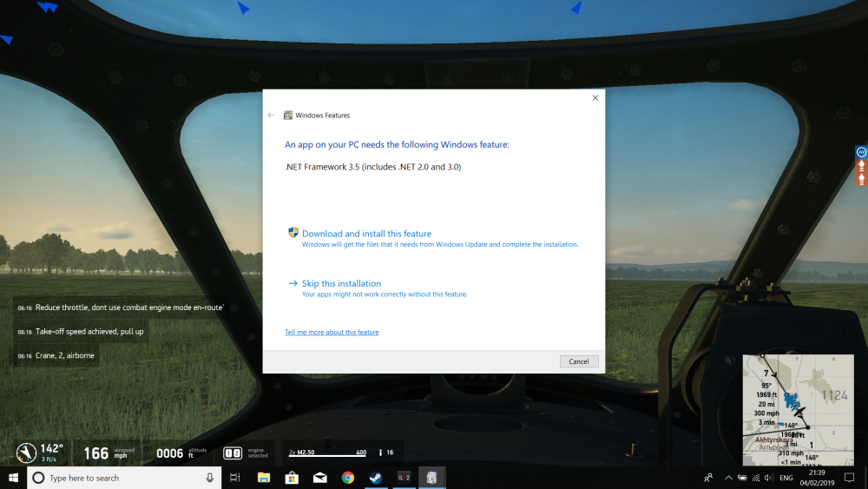Open Tell me more about this feature link
Image resolution: width=868 pixels, height=489 pixels.
pyautogui.click(x=332, y=333)
